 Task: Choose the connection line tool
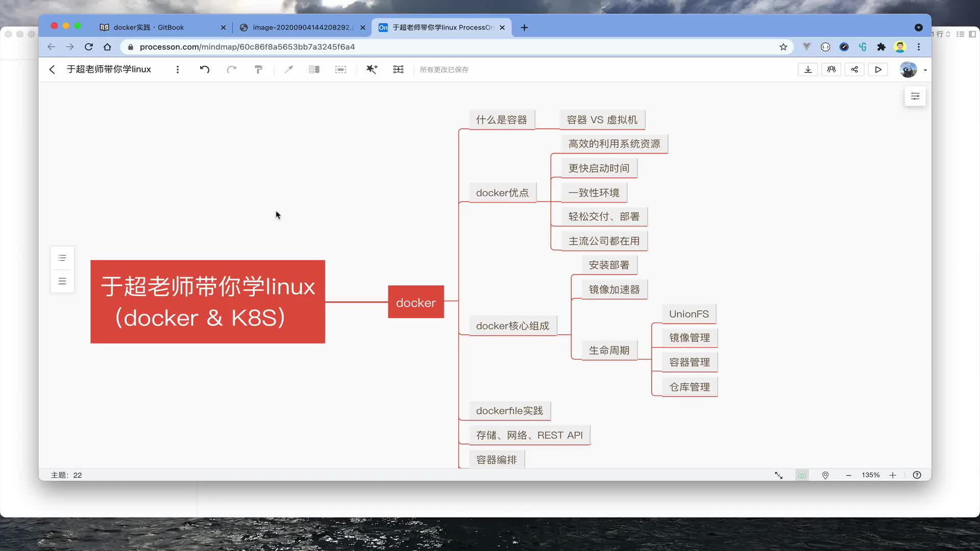pyautogui.click(x=289, y=69)
